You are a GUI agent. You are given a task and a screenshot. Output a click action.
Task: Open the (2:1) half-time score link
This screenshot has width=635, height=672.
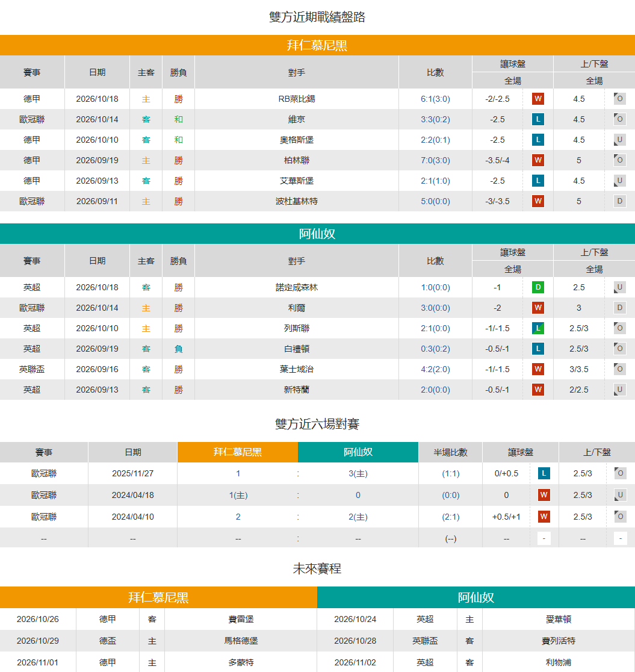pos(451,517)
